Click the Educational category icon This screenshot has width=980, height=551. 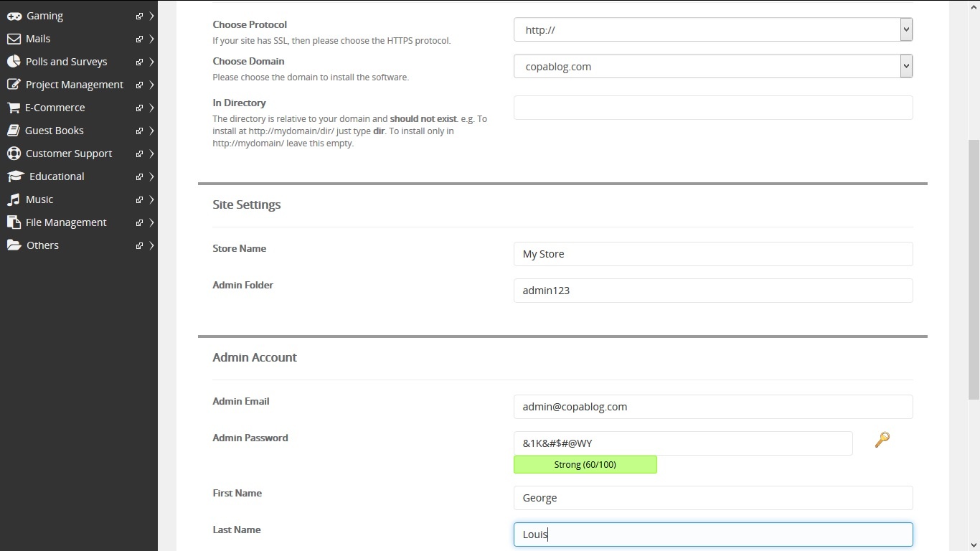point(13,176)
